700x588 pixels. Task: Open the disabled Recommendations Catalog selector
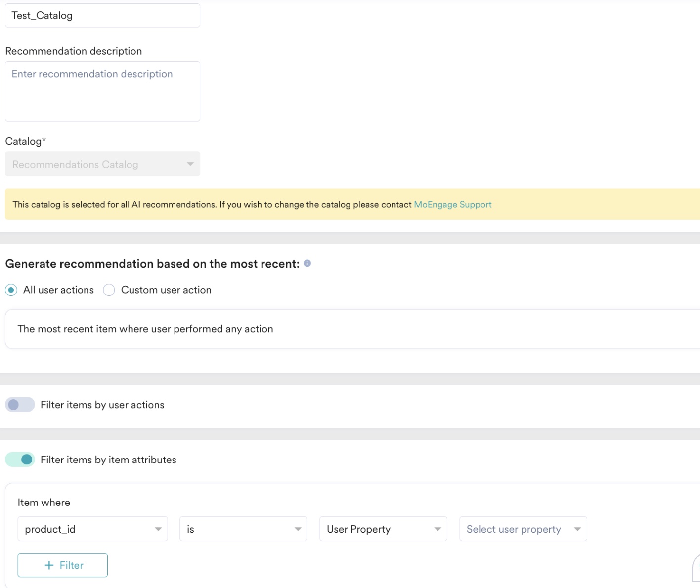pos(102,164)
